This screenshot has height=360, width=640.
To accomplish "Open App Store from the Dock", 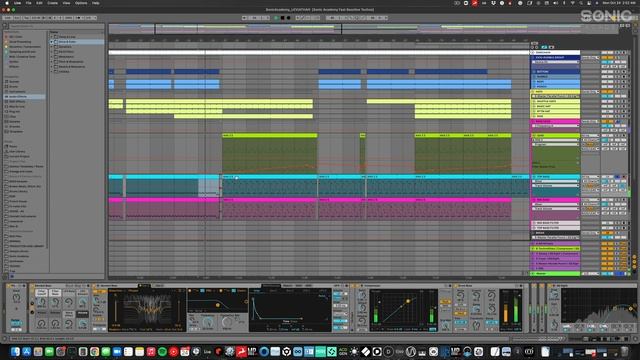I will [27, 351].
